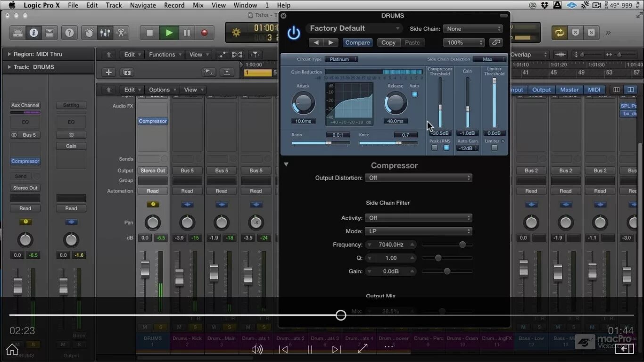
Task: Click the green Play transport button
Action: tap(168, 33)
